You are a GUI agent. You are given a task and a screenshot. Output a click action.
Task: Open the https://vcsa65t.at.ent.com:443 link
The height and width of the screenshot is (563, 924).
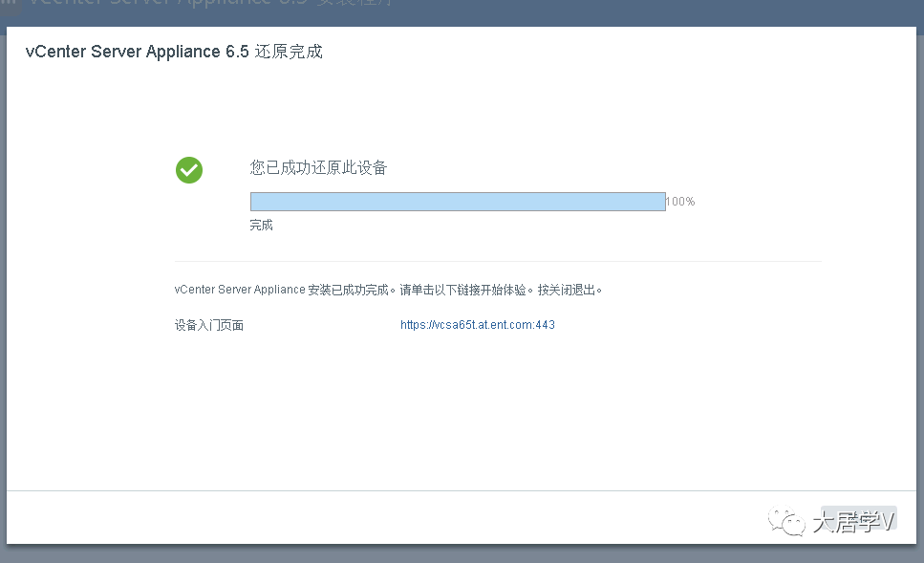coord(478,325)
